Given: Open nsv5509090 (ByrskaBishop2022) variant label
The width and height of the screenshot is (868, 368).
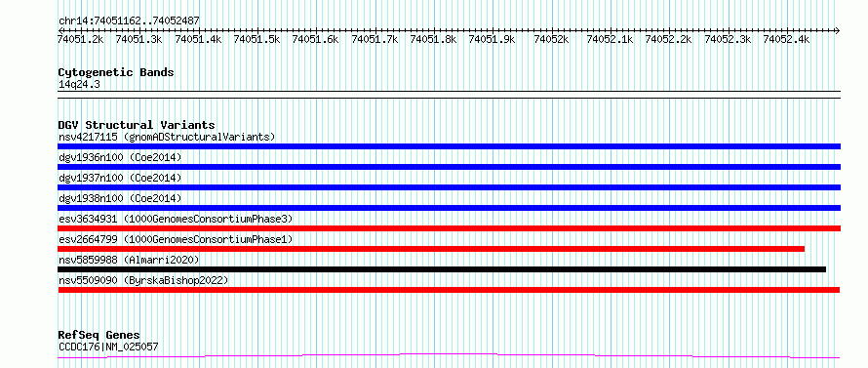Looking at the screenshot, I should point(143,280).
